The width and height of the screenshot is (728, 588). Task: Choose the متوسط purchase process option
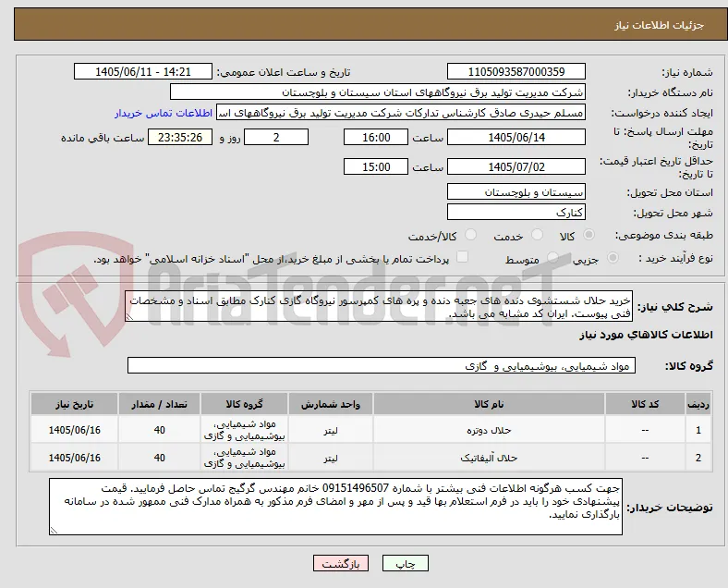point(552,258)
